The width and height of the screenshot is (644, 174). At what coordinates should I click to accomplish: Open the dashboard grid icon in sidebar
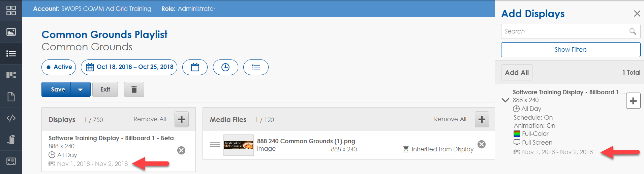pyautogui.click(x=11, y=10)
